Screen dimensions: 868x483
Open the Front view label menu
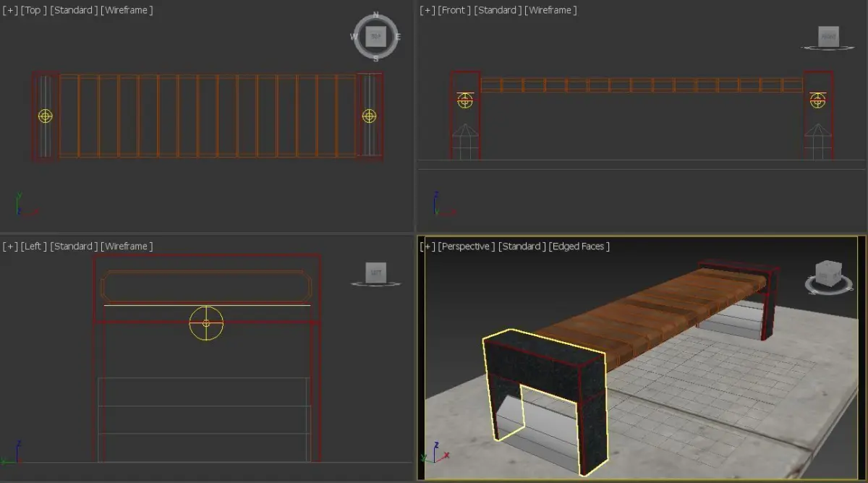pyautogui.click(x=455, y=10)
